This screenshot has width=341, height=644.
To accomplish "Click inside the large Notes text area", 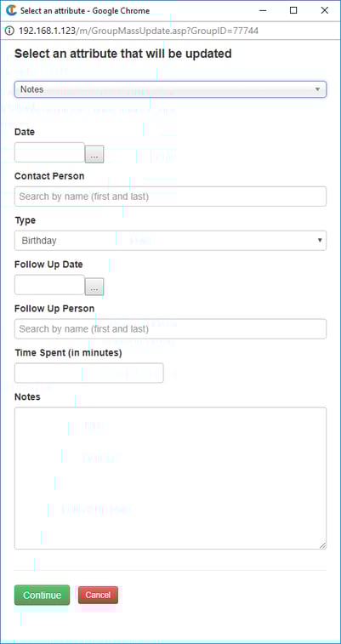I will tap(170, 478).
